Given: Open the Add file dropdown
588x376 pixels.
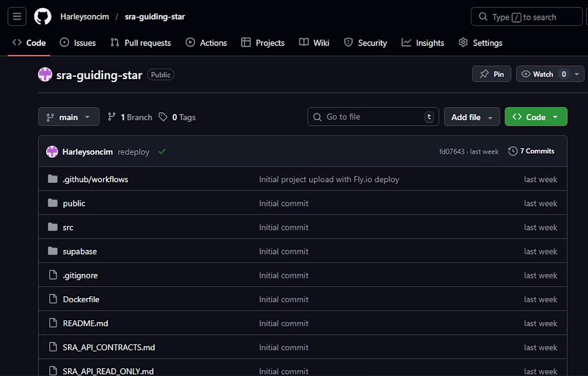Looking at the screenshot, I should (x=472, y=117).
